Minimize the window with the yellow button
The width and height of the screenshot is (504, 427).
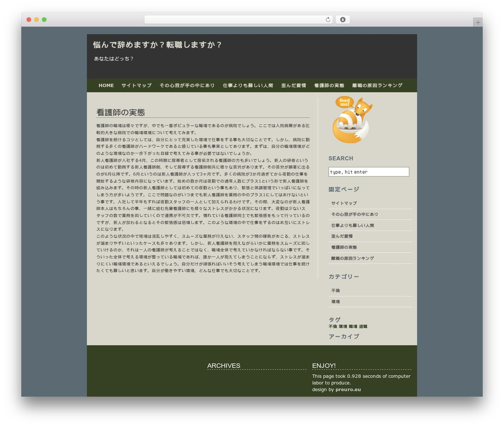pos(36,20)
